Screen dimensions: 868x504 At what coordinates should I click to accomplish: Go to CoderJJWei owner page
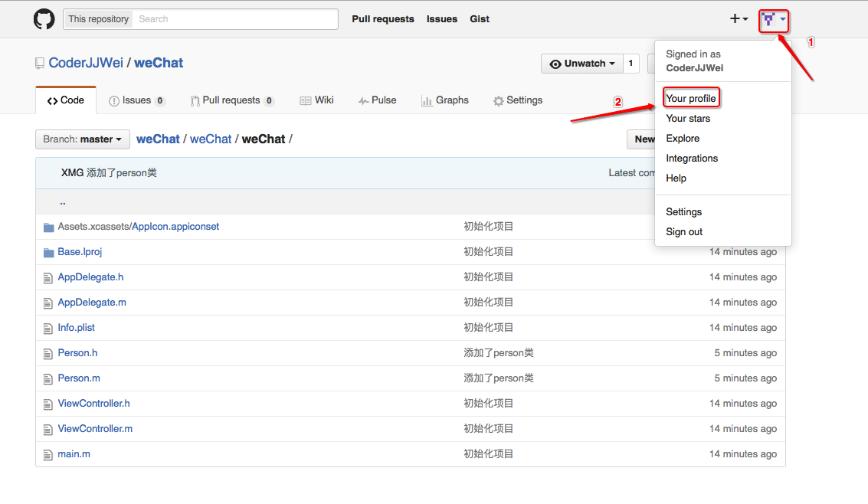pyautogui.click(x=86, y=63)
